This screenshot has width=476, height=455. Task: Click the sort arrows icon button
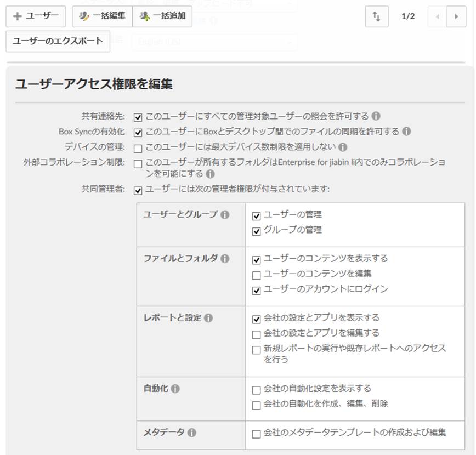click(377, 16)
